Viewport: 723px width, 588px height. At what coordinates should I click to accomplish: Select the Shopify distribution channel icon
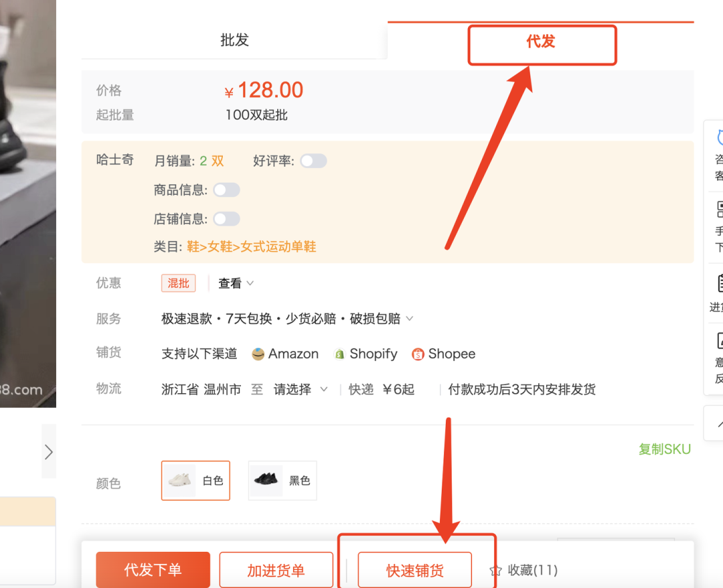[341, 354]
